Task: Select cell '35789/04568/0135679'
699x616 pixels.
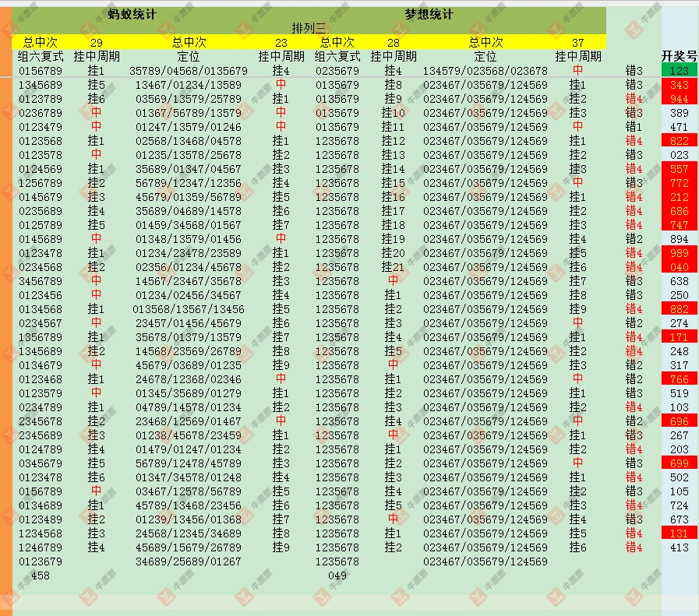Action: click(x=188, y=71)
